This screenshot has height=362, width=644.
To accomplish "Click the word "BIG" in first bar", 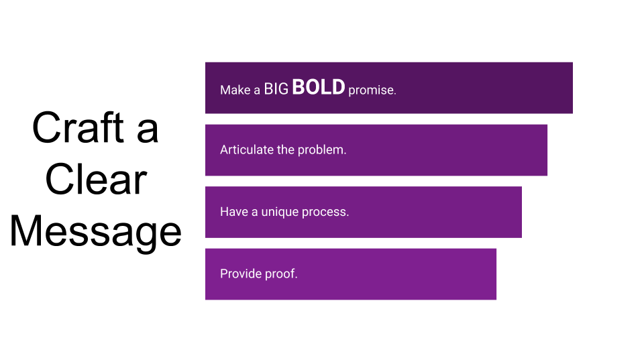I will point(276,88).
